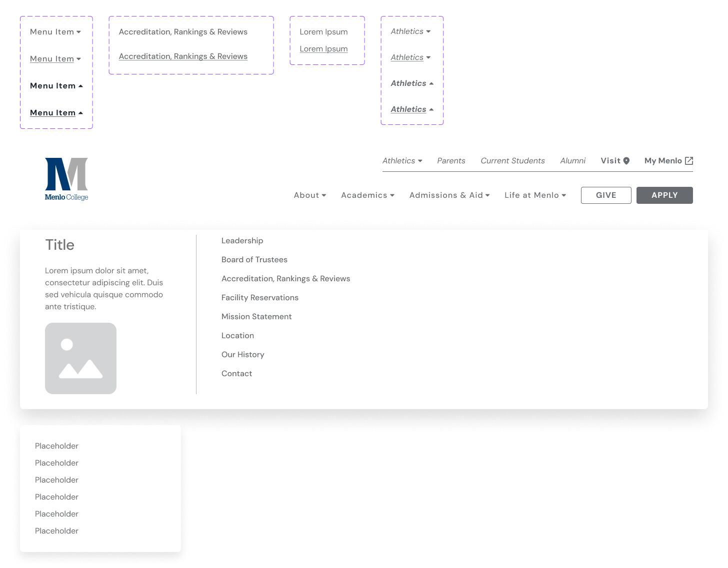This screenshot has width=728, height=568.
Task: Click the Visit location pin icon
Action: coord(626,161)
